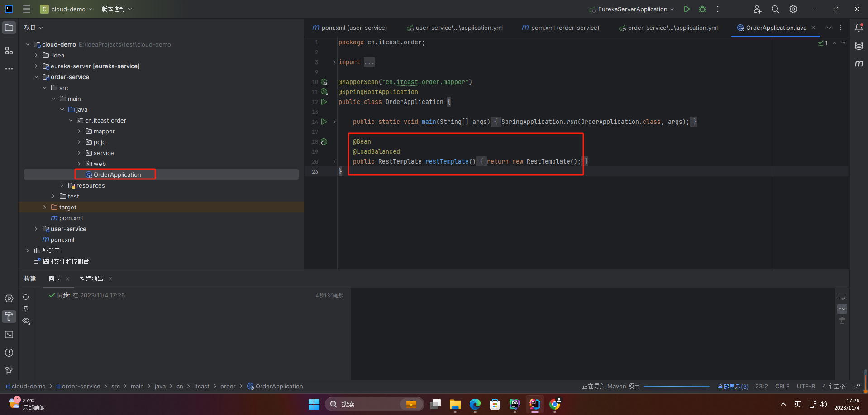The image size is (868, 415).
Task: Open the Structure tool window icon
Action: pos(9,51)
